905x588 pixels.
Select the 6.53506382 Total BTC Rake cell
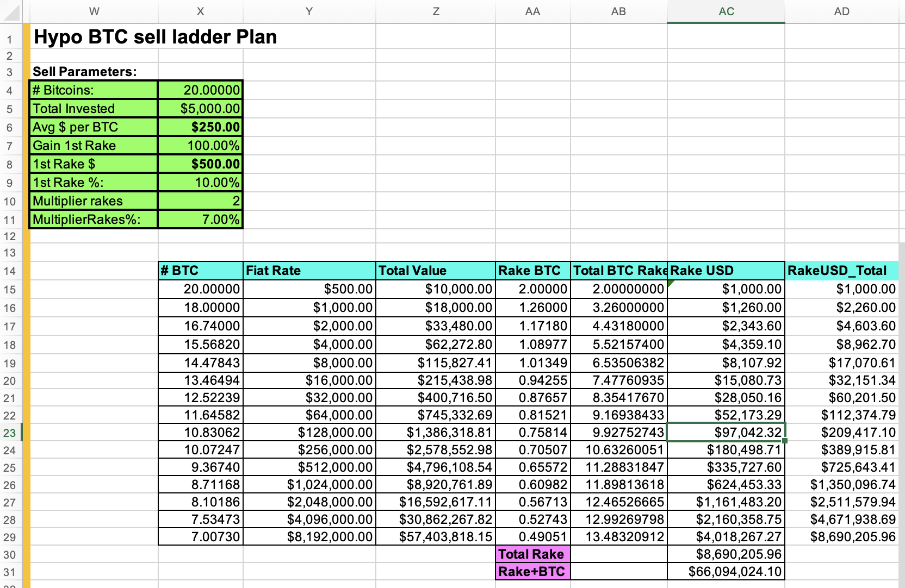619,363
